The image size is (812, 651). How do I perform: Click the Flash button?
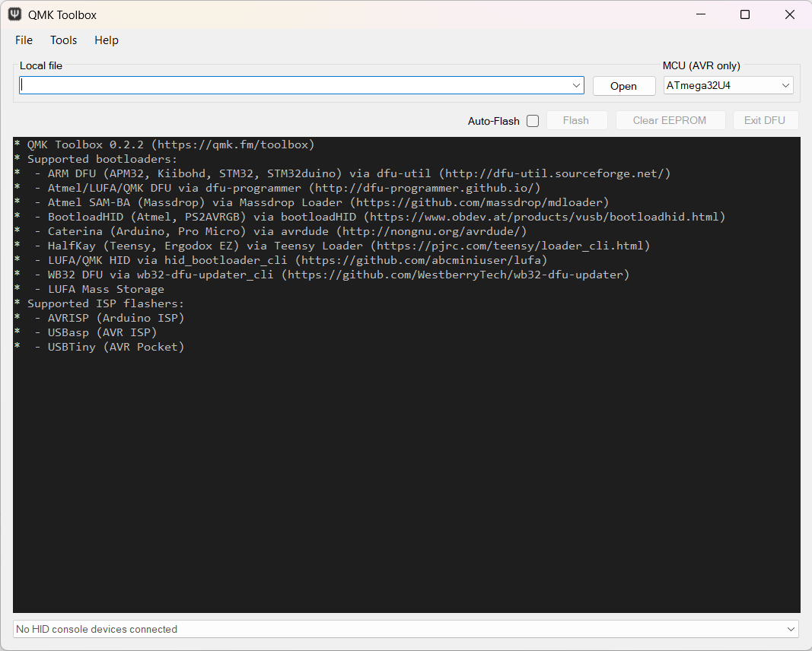tap(576, 121)
